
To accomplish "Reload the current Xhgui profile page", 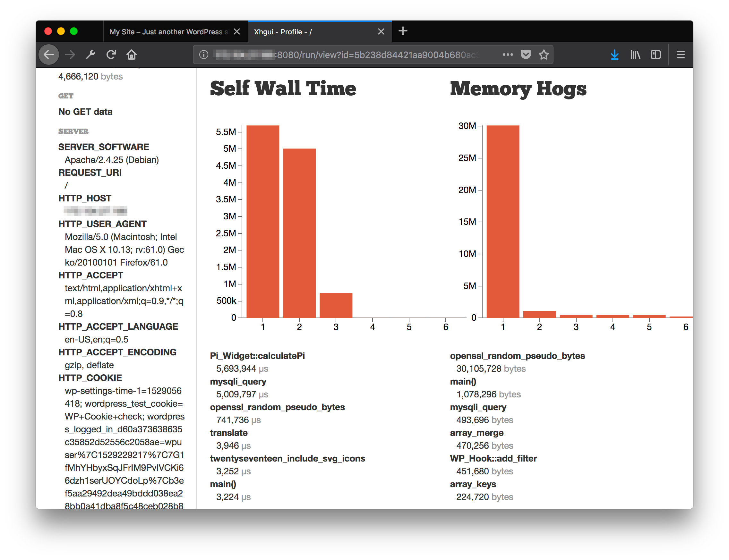I will tap(111, 54).
